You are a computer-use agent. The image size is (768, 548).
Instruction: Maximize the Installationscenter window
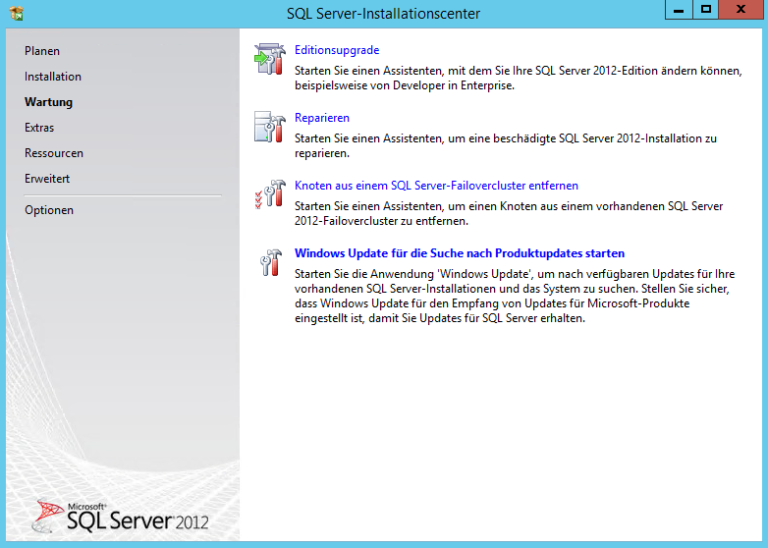pyautogui.click(x=706, y=10)
